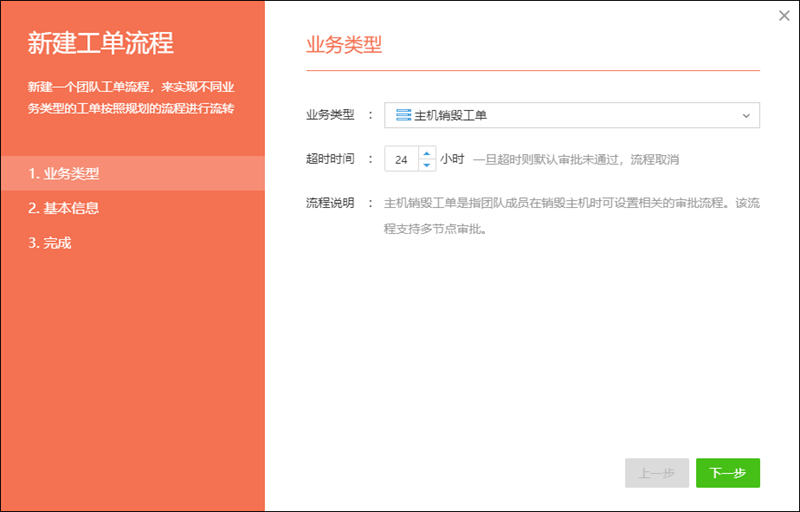Click the 流程说明 label
The height and width of the screenshot is (512, 800).
click(x=330, y=203)
